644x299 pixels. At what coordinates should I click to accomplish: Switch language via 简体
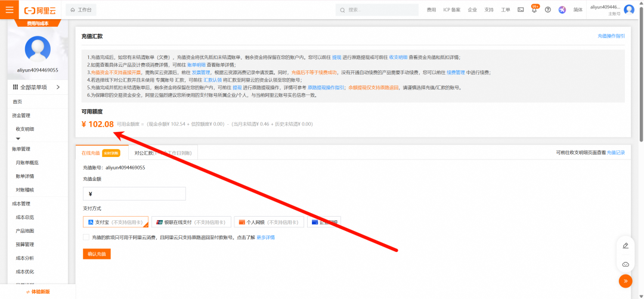pyautogui.click(x=578, y=10)
